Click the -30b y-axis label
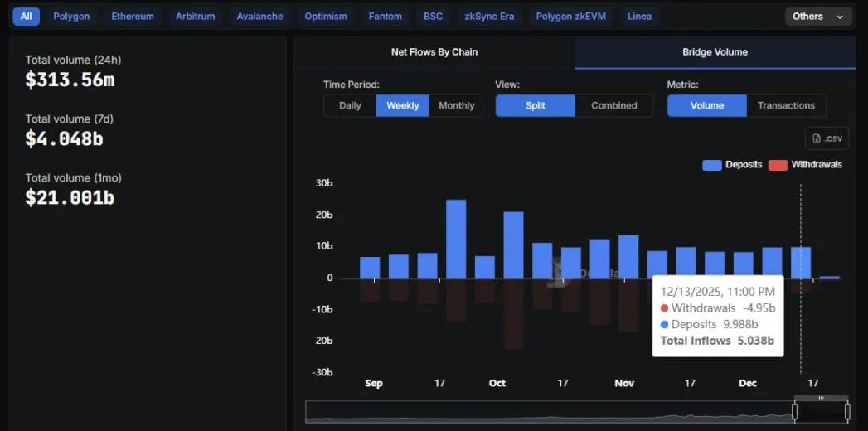 coord(322,372)
